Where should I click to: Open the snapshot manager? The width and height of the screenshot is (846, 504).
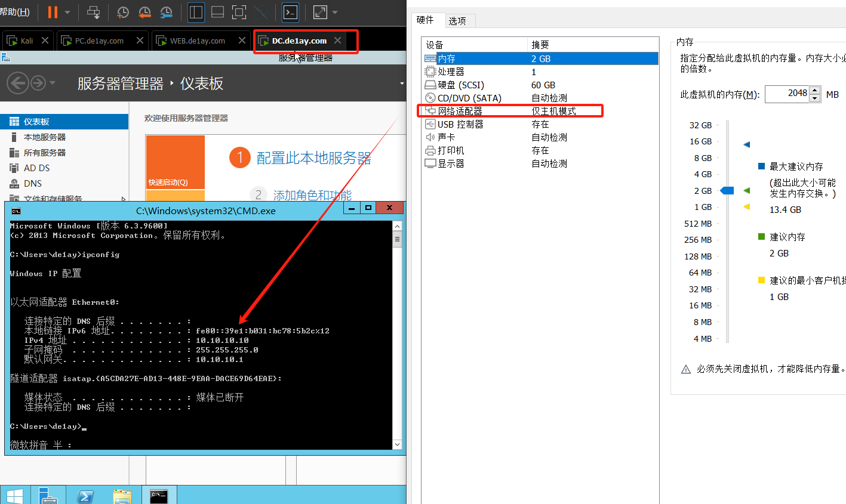167,12
